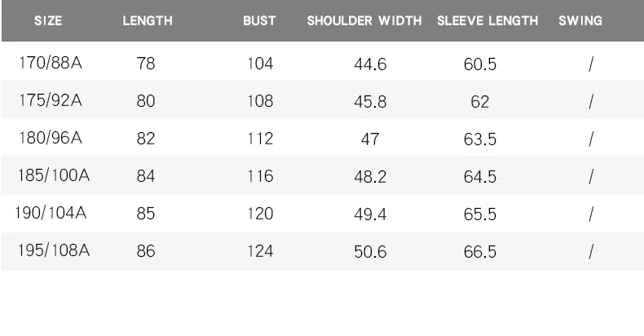The height and width of the screenshot is (336, 644).
Task: Select size 195/108A row label
Action: tap(53, 250)
